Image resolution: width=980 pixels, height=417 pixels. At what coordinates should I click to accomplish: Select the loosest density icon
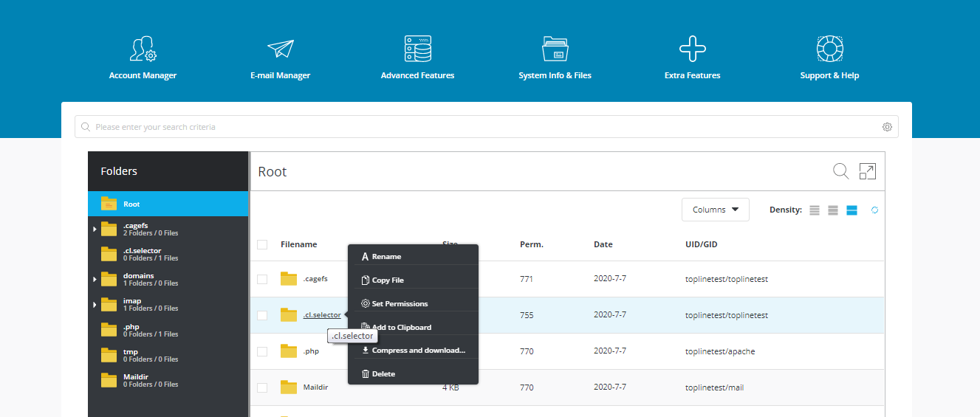pos(815,210)
